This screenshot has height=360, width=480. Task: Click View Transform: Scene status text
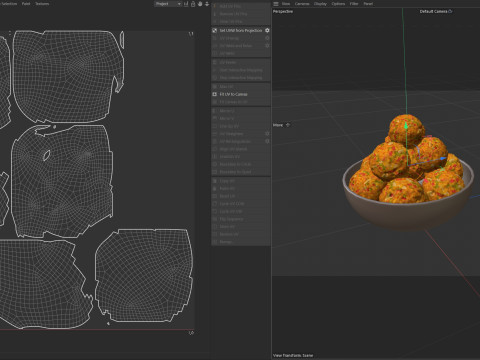(293, 355)
